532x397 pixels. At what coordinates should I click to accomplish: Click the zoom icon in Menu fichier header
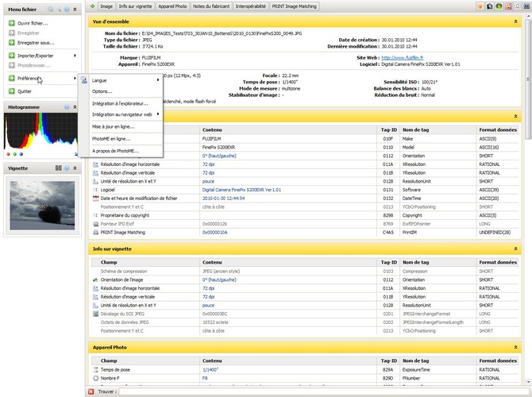57,9
